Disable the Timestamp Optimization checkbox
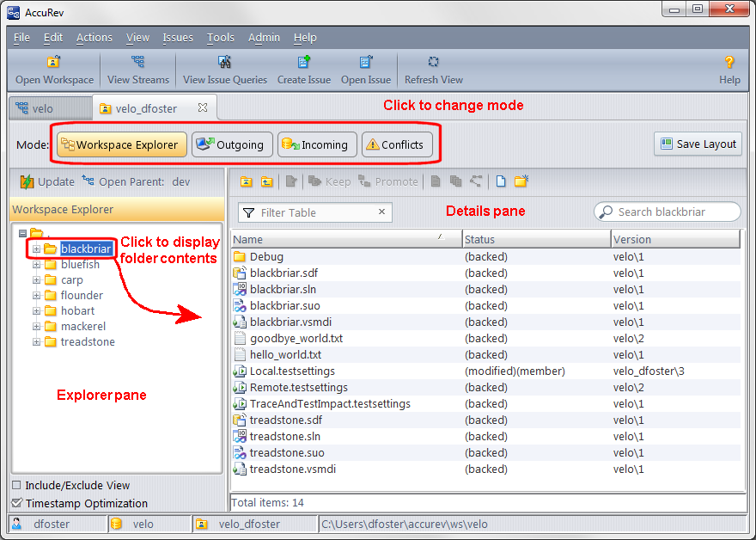The height and width of the screenshot is (540, 756). coord(17,504)
